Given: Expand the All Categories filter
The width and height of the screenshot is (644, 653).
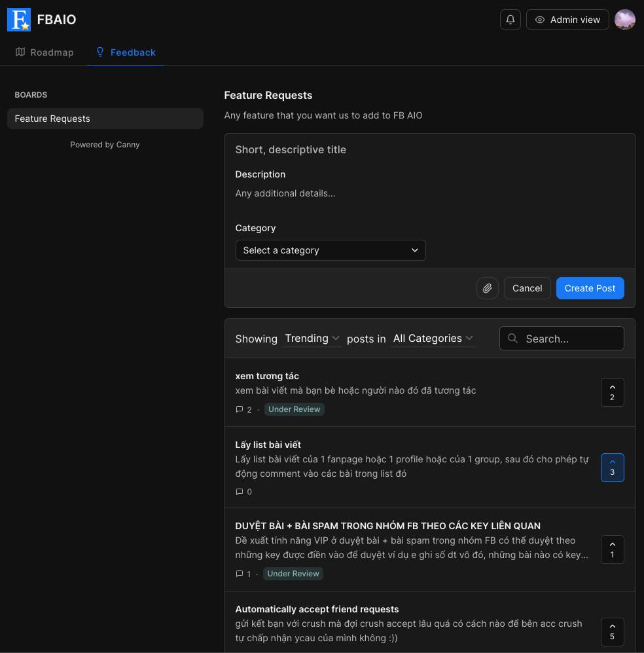Looking at the screenshot, I should (x=433, y=338).
